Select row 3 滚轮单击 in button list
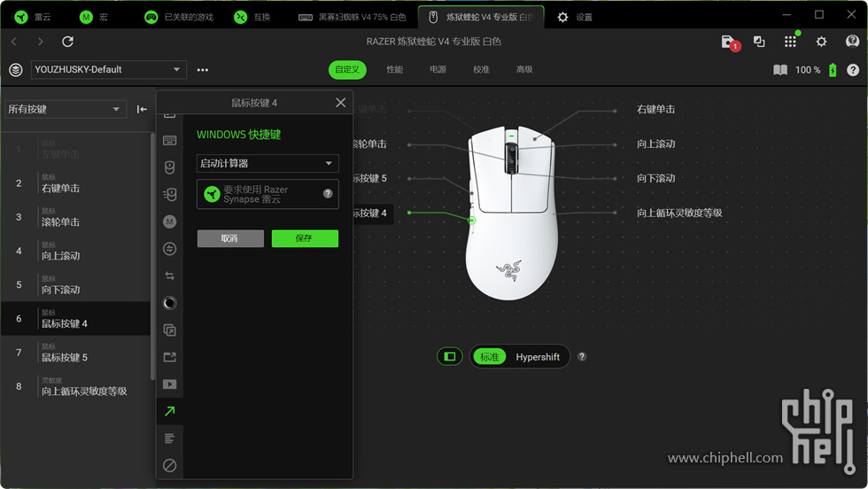The image size is (868, 489). pos(75,217)
